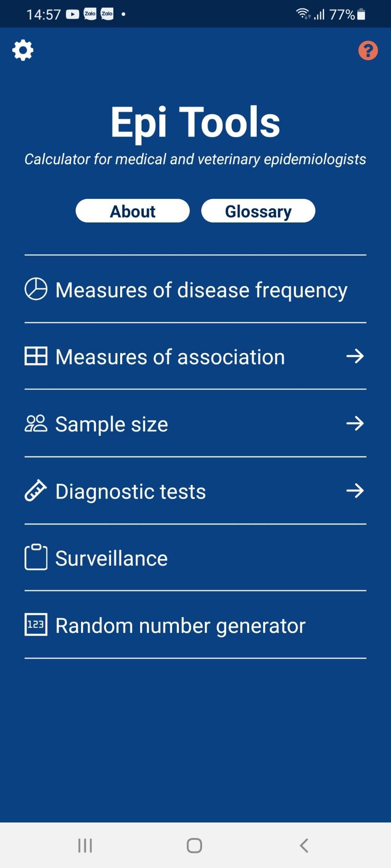Viewport: 391px width, 868px height.
Task: Tap the people icon for Sample size
Action: point(36,423)
